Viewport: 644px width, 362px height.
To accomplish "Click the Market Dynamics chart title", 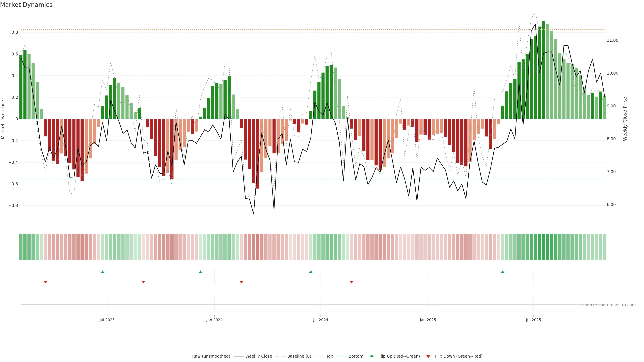I will pos(26,5).
